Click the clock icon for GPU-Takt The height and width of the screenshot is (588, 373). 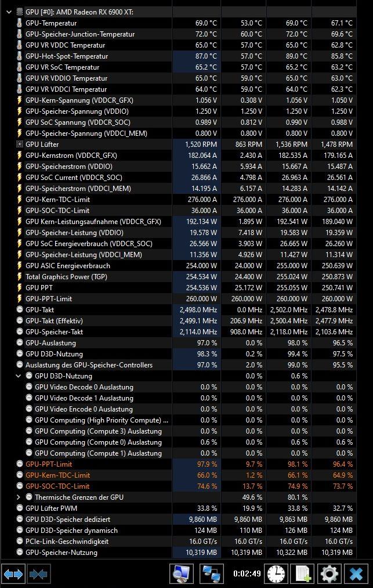[x=20, y=310]
